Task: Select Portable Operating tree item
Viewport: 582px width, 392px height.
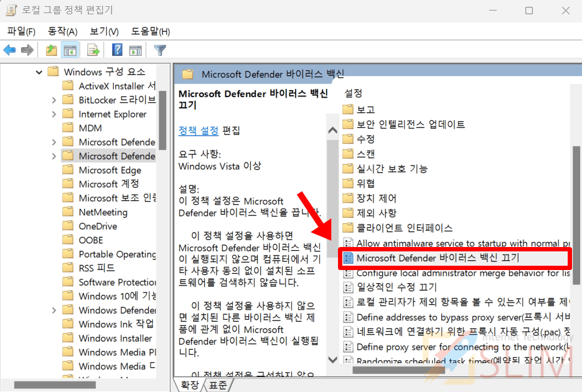Action: pos(109,254)
